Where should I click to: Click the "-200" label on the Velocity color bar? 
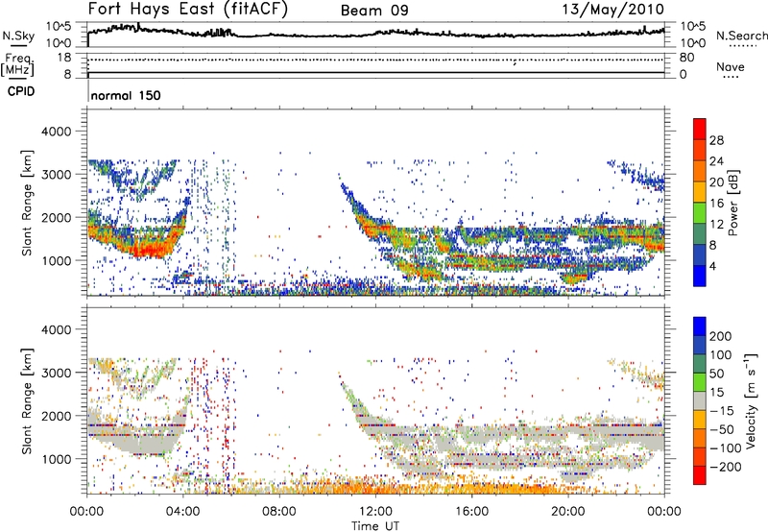[725, 467]
